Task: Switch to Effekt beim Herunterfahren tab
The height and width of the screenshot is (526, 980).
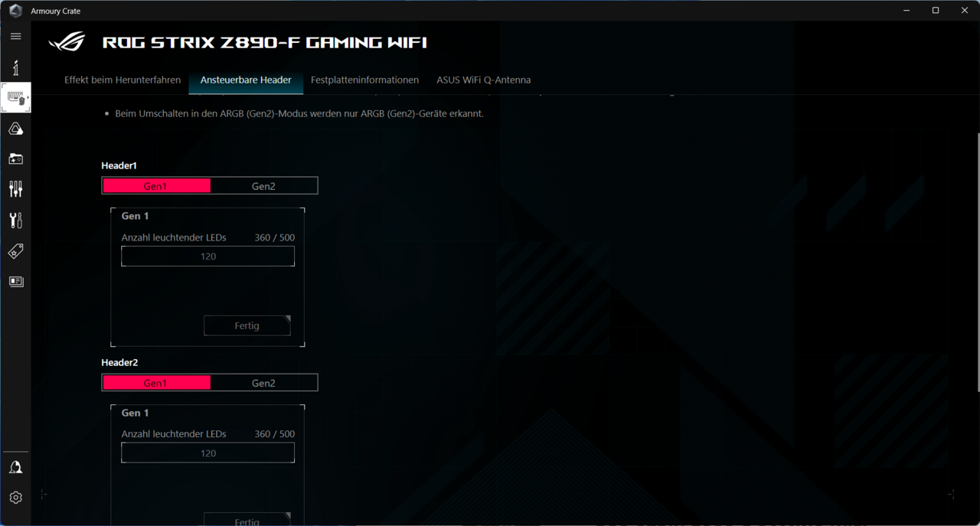Action: [122, 80]
